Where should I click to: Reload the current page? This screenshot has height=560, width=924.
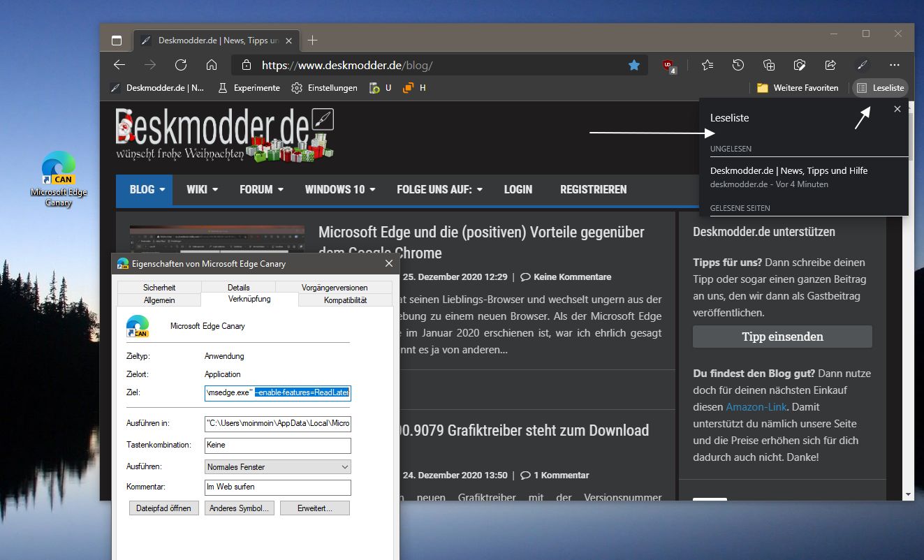[x=181, y=65]
